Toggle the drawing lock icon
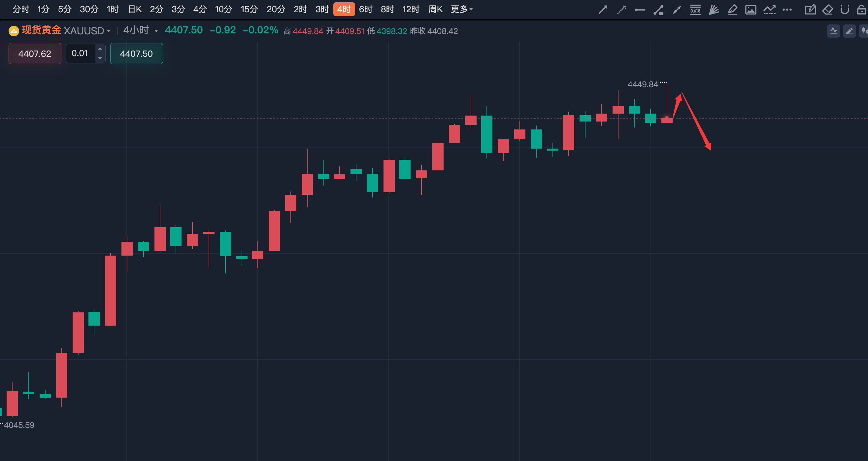This screenshot has height=461, width=868. (x=862, y=10)
